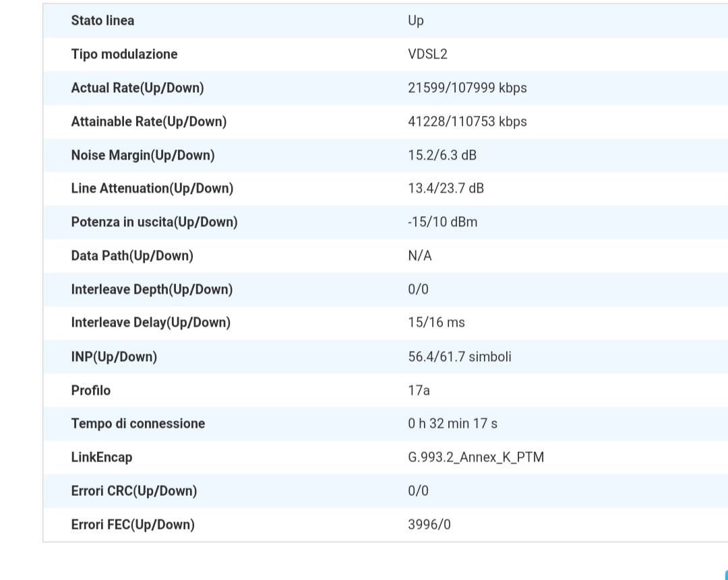
Task: Select the line status value 'Up'
Action: pos(416,21)
